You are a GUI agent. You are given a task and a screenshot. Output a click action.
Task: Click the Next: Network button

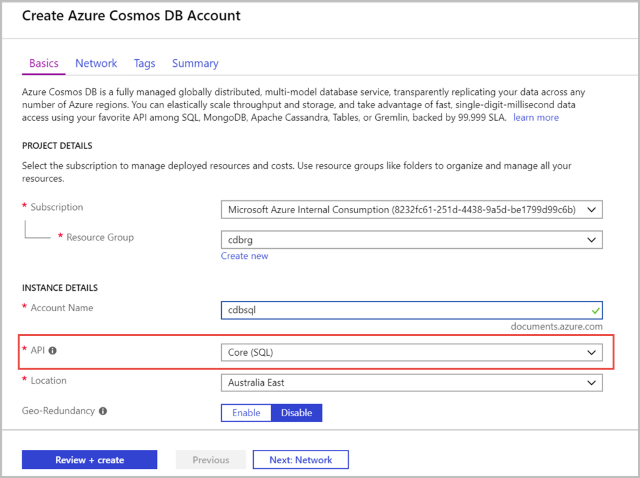300,460
